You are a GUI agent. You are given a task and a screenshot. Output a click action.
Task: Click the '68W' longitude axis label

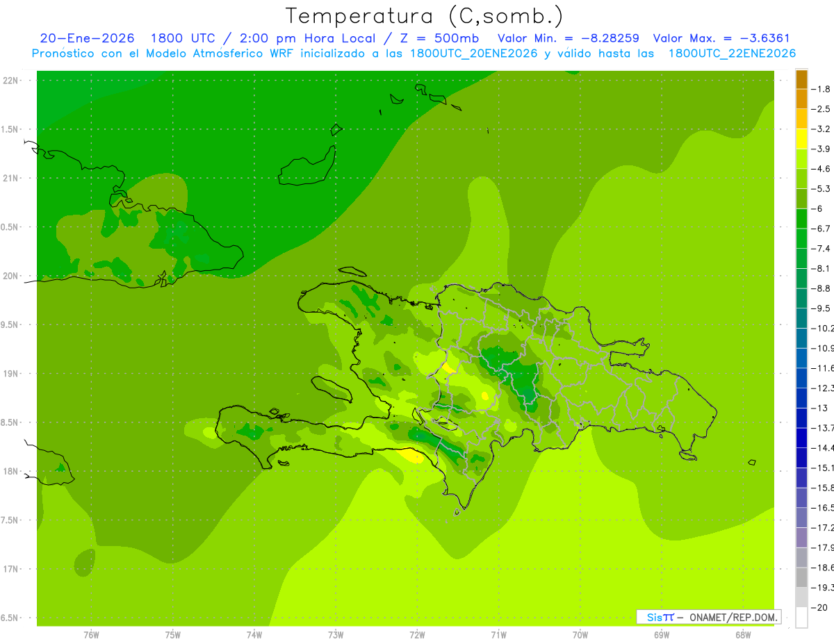point(743,634)
